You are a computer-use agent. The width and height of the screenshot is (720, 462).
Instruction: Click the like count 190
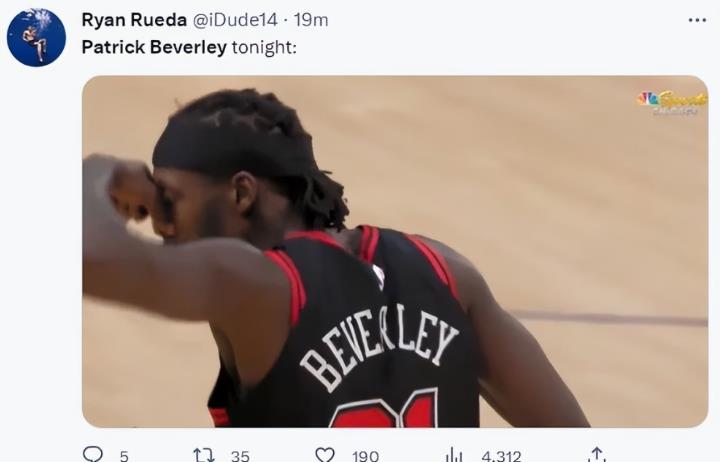coord(366,456)
